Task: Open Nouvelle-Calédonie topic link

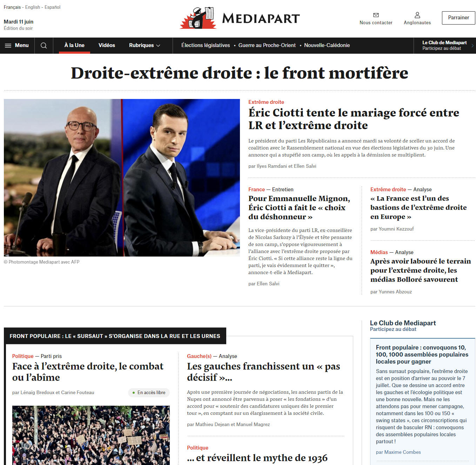Action: (327, 45)
